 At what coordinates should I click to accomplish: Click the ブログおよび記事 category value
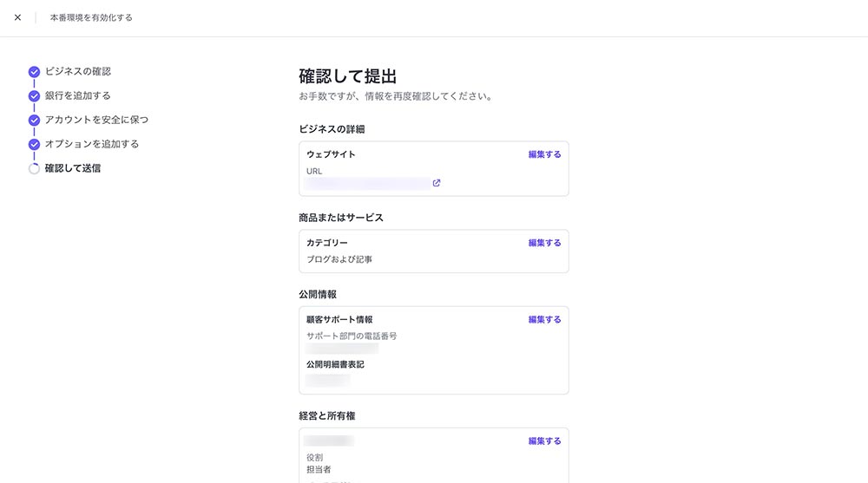339,259
